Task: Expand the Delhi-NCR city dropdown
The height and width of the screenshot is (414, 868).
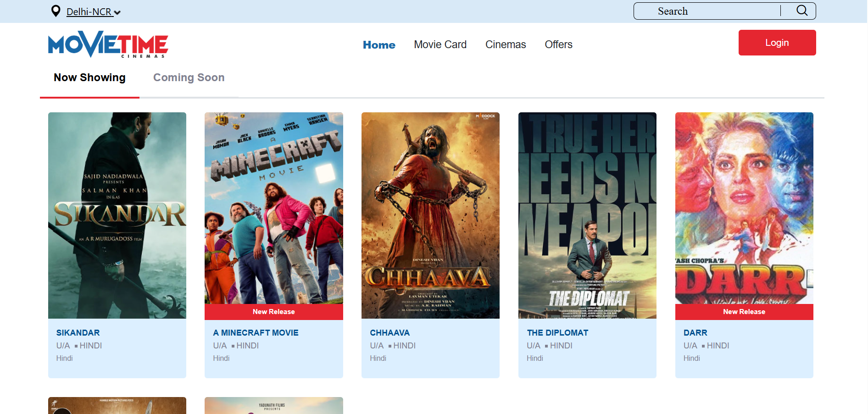Action: [94, 12]
